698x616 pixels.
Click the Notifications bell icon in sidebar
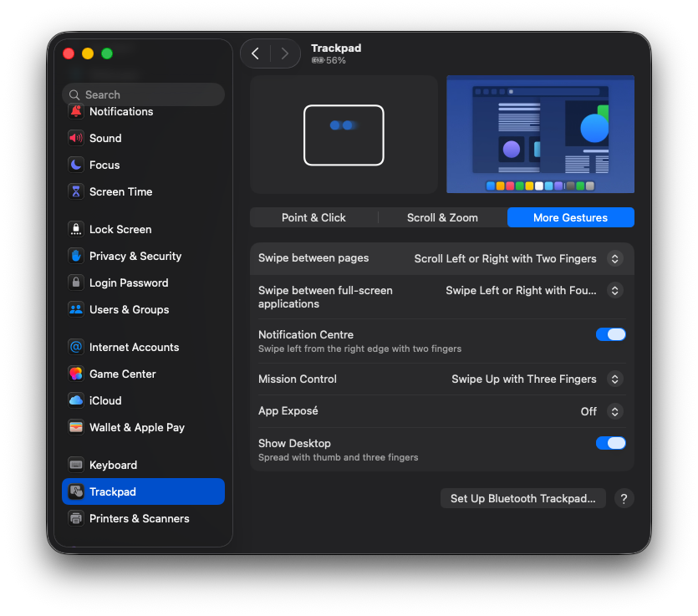pos(76,112)
